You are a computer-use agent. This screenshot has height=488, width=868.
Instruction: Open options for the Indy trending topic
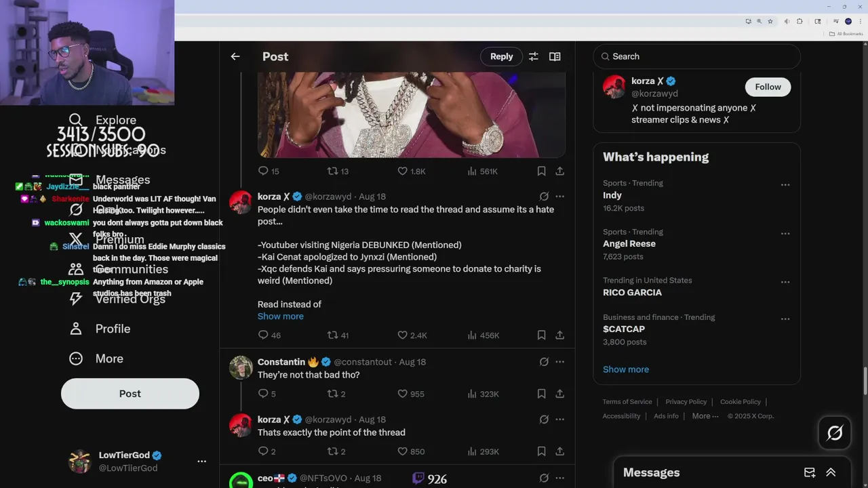point(785,184)
